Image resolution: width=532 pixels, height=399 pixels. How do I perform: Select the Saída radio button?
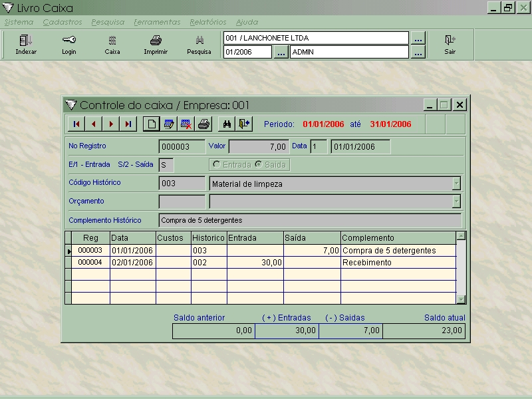pos(259,164)
